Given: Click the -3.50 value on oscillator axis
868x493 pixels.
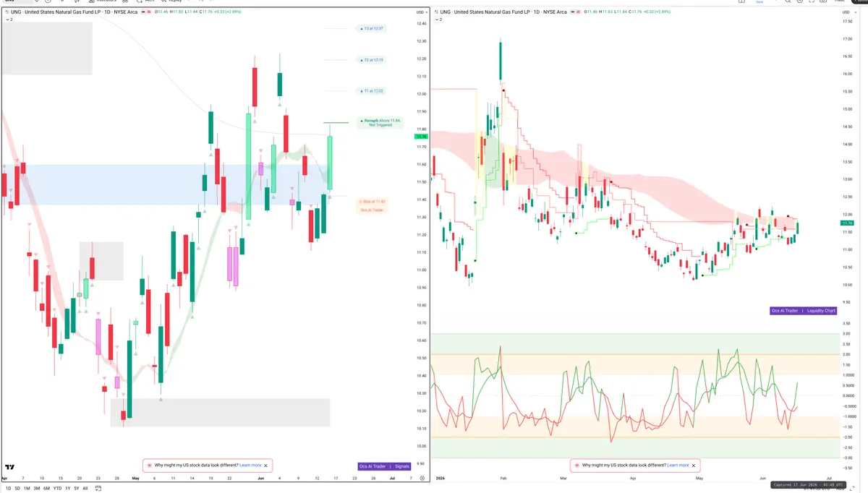Looking at the screenshot, I should click(x=846, y=468).
